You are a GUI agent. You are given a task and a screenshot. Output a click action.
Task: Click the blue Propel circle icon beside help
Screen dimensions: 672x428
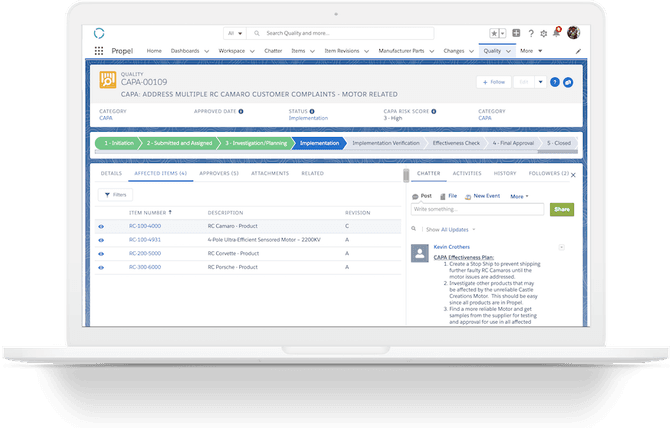tap(568, 82)
